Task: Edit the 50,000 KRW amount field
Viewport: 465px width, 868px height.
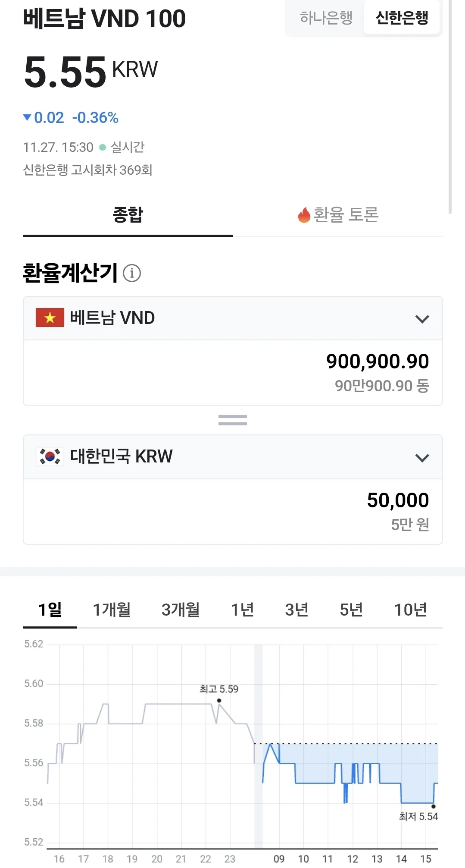Action: [233, 512]
